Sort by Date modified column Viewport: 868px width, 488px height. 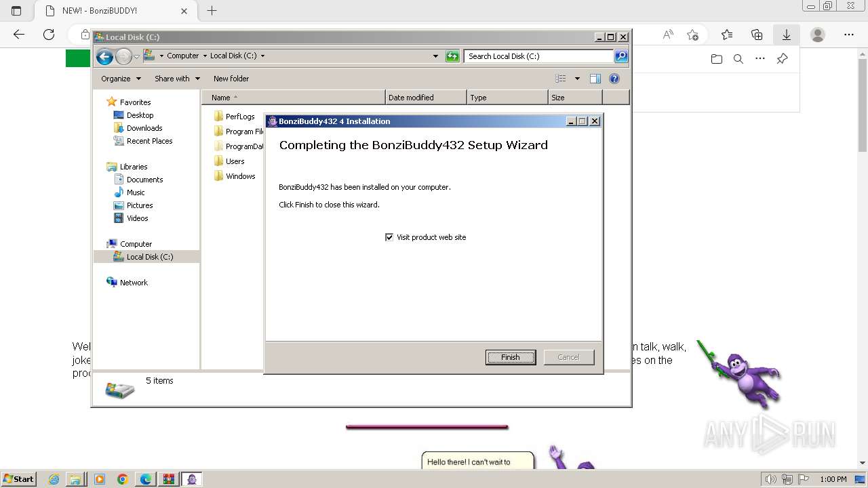tap(426, 98)
